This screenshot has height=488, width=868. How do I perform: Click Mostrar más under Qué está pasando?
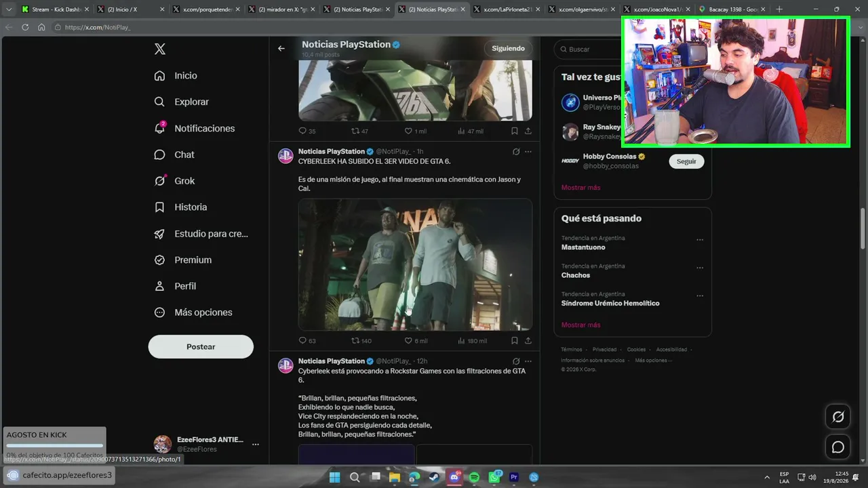tap(580, 325)
